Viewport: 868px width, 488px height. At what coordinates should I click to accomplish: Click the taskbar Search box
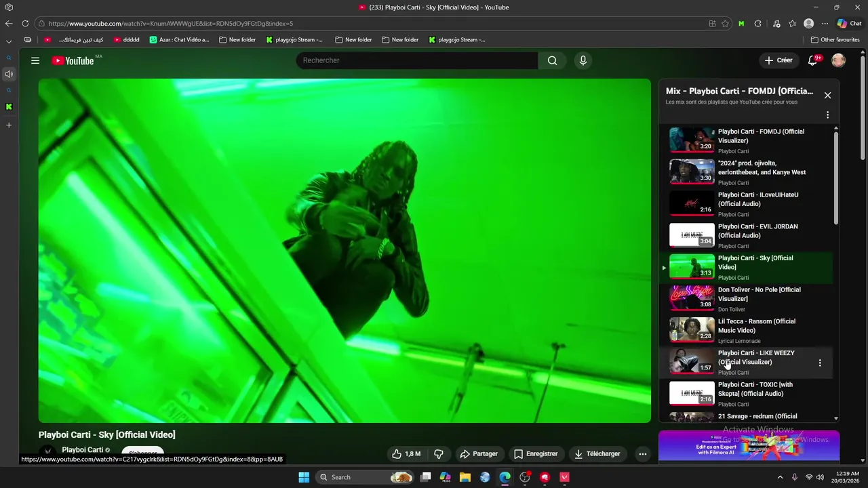[x=365, y=477]
